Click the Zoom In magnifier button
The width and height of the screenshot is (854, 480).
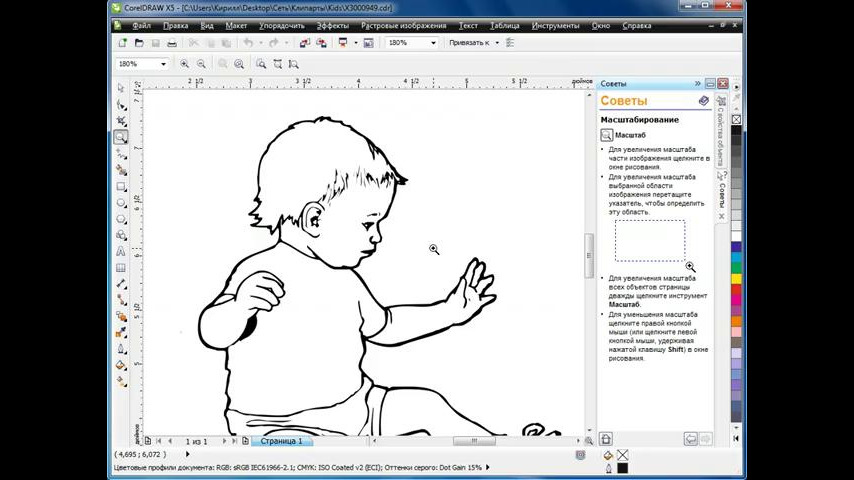click(x=184, y=64)
